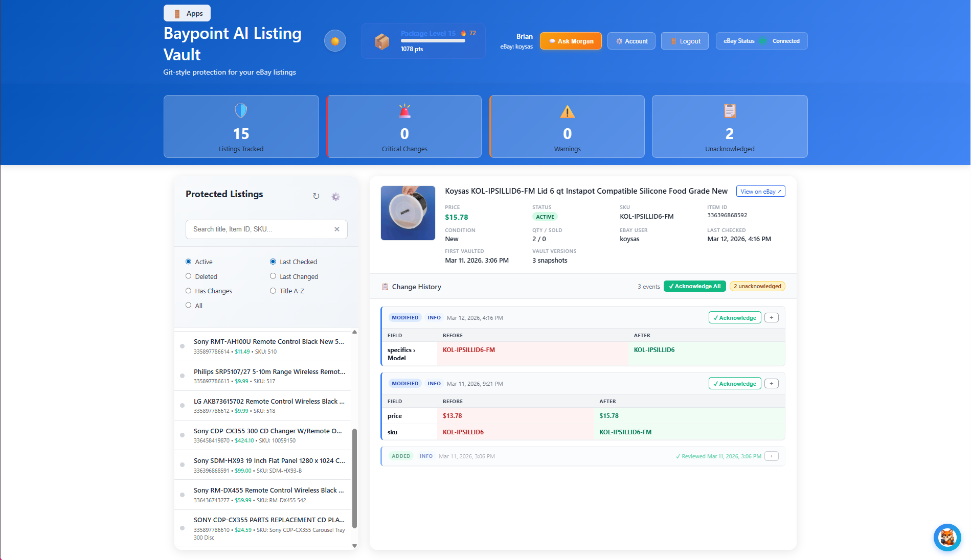This screenshot has height=560, width=971.
Task: Toggle the theme with the sun icon
Action: pos(335,40)
